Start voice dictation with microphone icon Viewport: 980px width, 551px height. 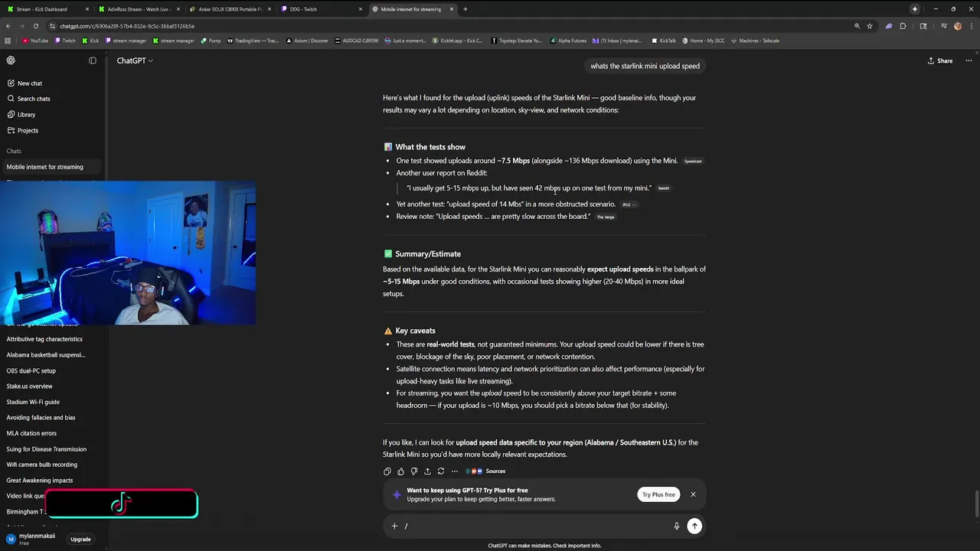tap(676, 526)
